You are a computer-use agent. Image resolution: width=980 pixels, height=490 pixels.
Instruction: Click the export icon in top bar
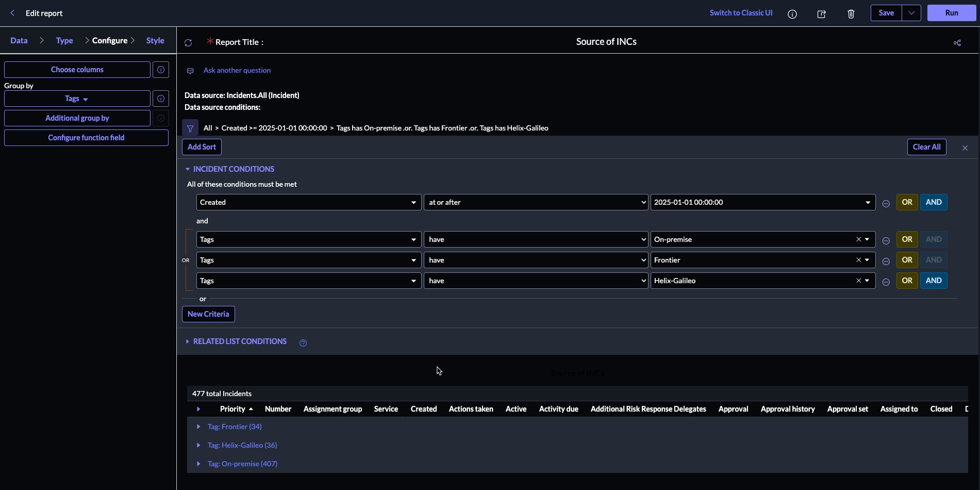pos(822,14)
